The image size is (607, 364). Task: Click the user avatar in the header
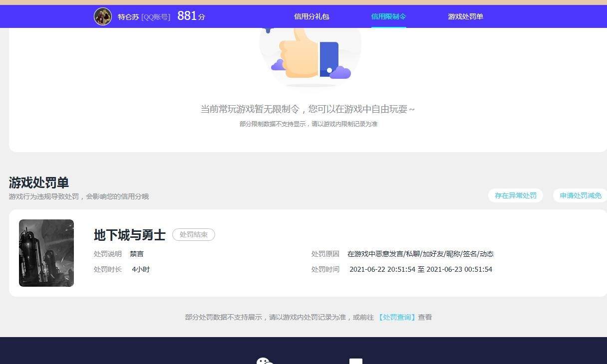point(103,16)
